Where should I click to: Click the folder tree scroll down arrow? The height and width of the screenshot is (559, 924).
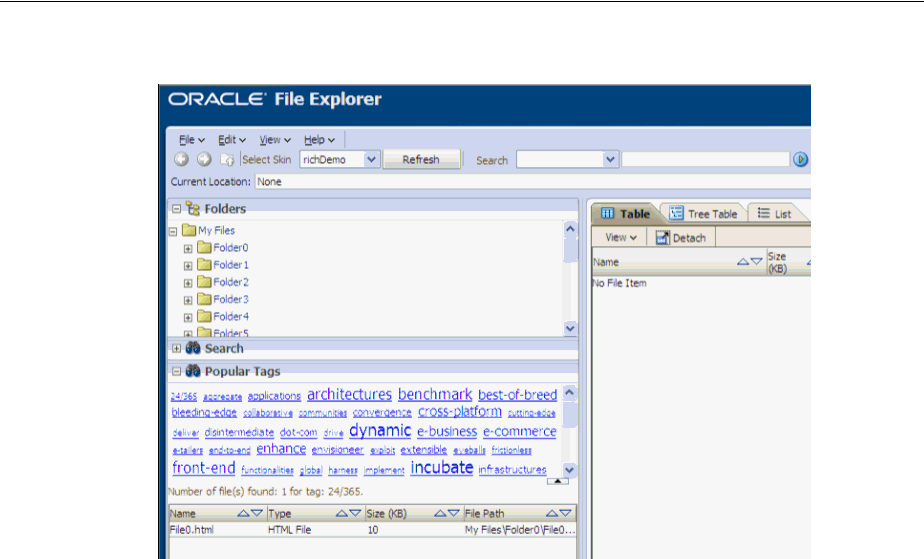click(570, 328)
